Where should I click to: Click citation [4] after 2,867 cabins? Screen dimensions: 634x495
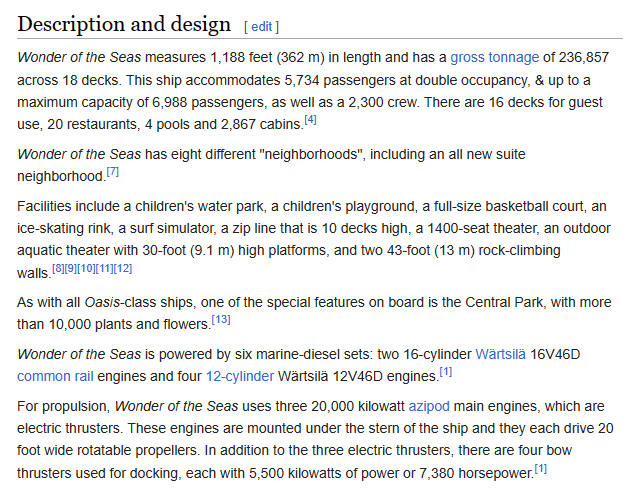[x=310, y=120]
